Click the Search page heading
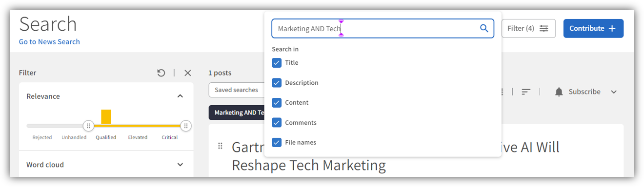 pos(48,24)
